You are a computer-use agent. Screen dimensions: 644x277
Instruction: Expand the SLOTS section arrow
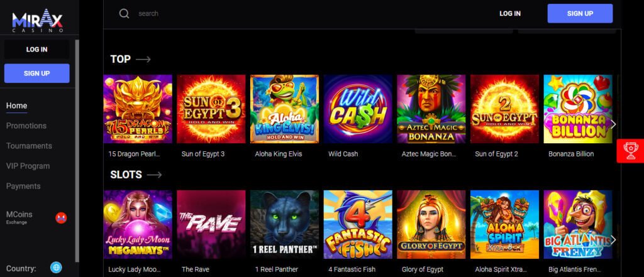coord(154,175)
